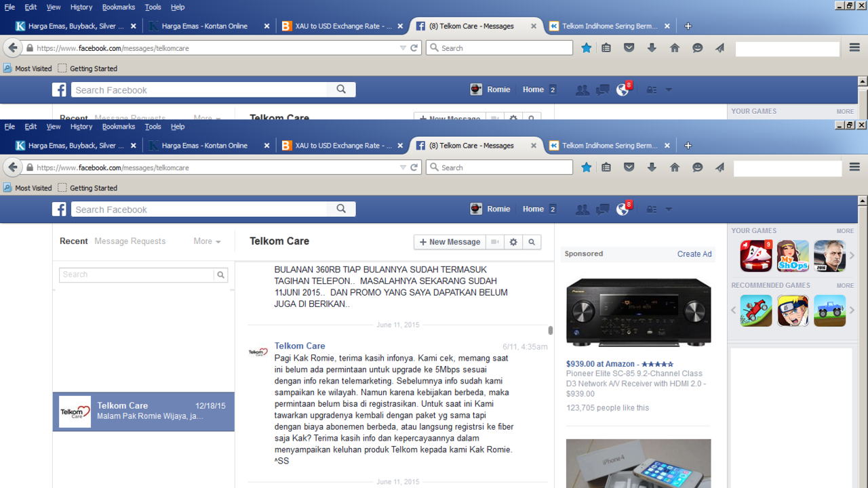Focus the Search Facebook field in front window
Image resolution: width=868 pixels, height=488 pixels.
click(x=199, y=209)
